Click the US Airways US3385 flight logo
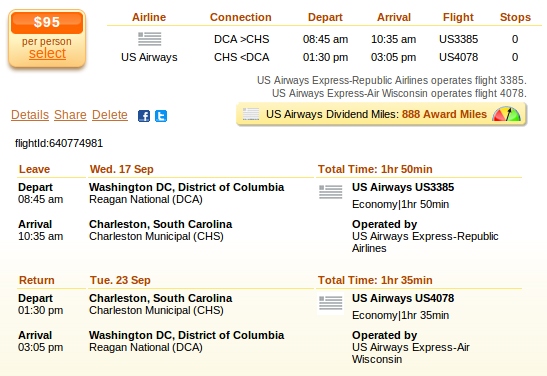The height and width of the screenshot is (376, 547). [x=330, y=192]
